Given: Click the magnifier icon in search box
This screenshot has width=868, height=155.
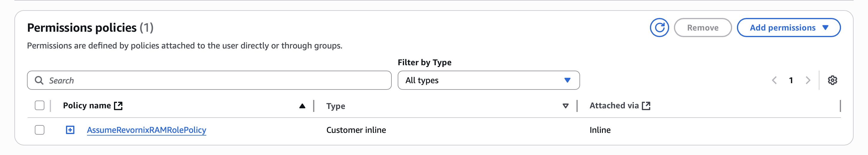Looking at the screenshot, I should click(39, 80).
